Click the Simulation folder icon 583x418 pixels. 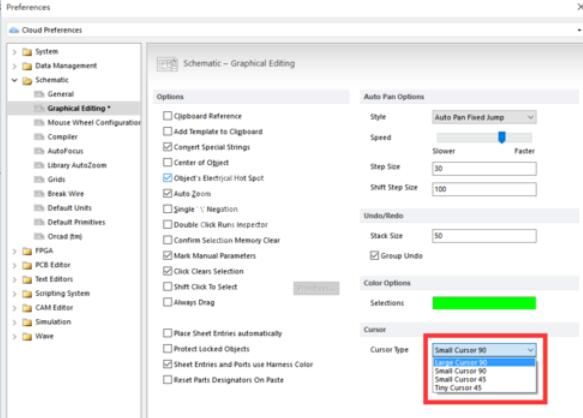click(27, 322)
